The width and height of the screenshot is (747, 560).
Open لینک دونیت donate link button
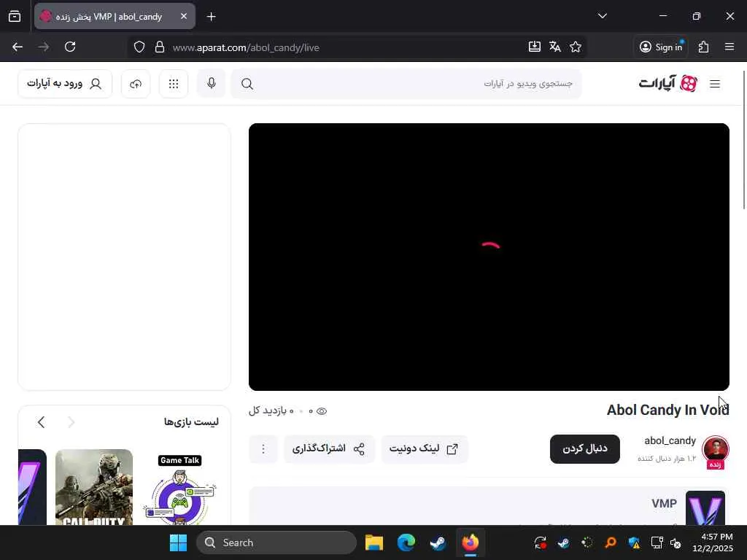coord(424,448)
